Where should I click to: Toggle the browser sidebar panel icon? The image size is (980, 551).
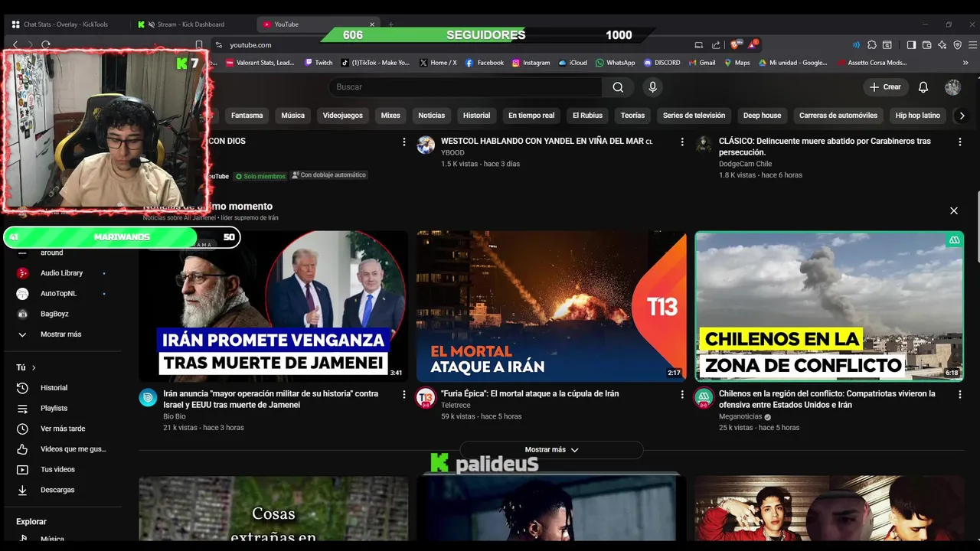911,45
